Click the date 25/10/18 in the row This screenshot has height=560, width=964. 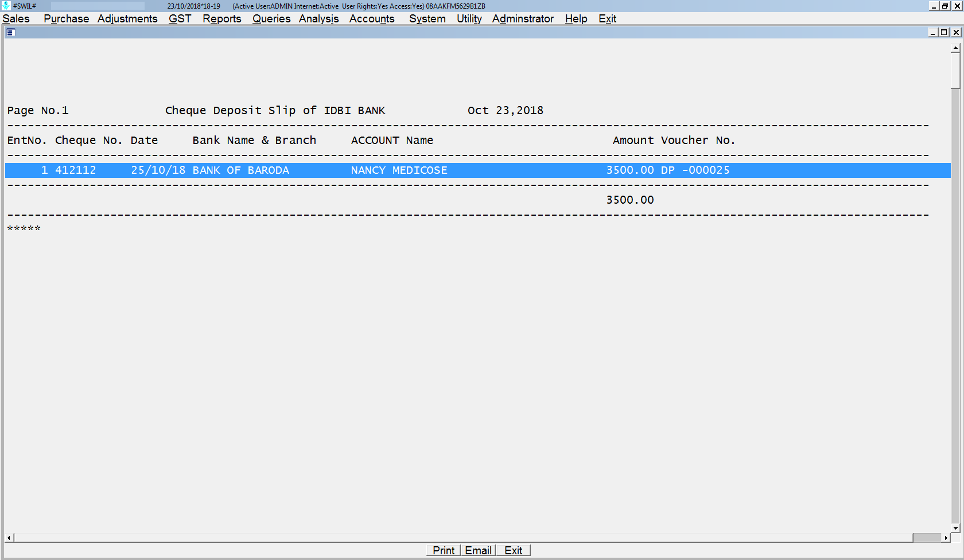[158, 170]
